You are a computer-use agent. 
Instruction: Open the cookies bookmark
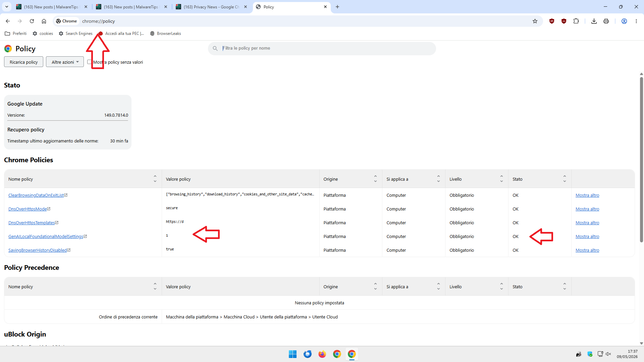[x=43, y=34]
